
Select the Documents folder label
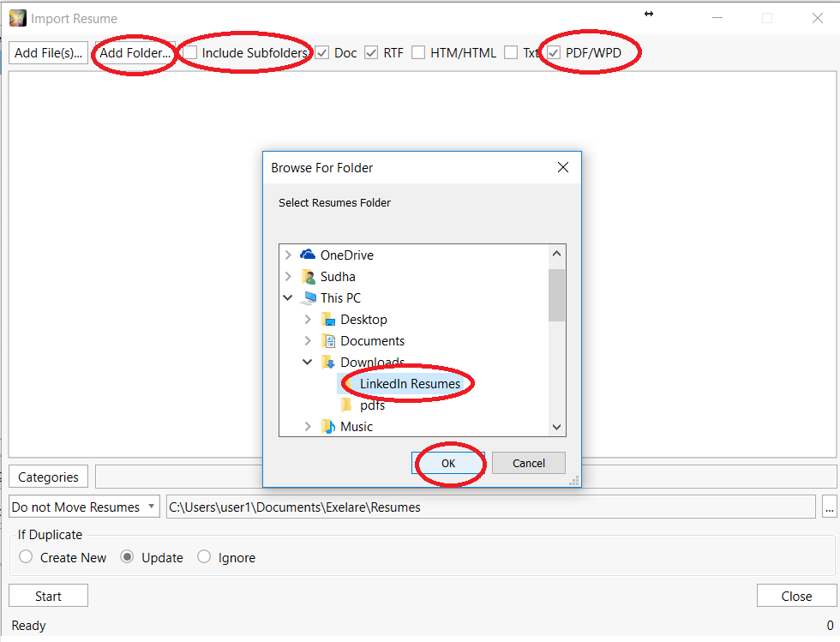372,341
